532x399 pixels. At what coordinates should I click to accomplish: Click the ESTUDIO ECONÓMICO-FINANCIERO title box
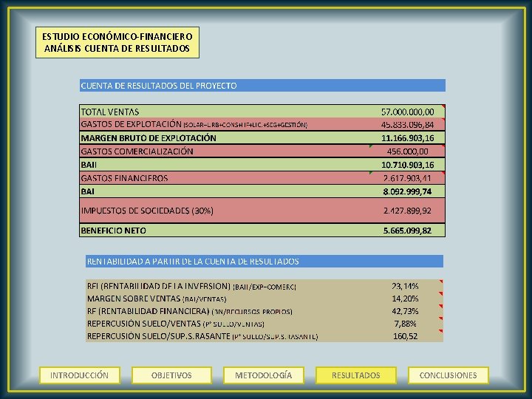(117, 42)
